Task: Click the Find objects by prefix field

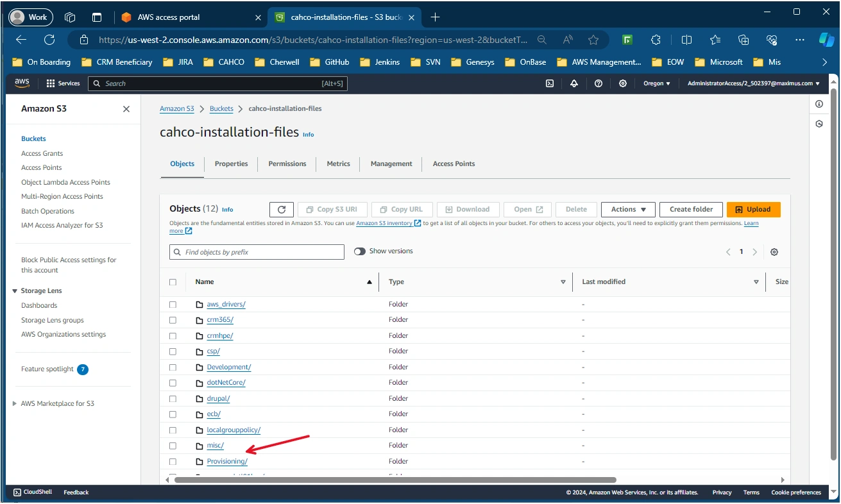Action: click(x=257, y=252)
